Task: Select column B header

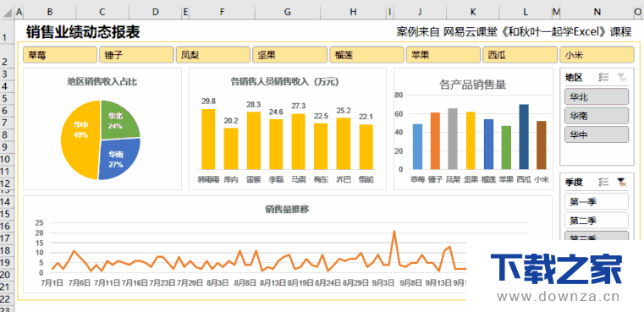Action: tap(50, 13)
